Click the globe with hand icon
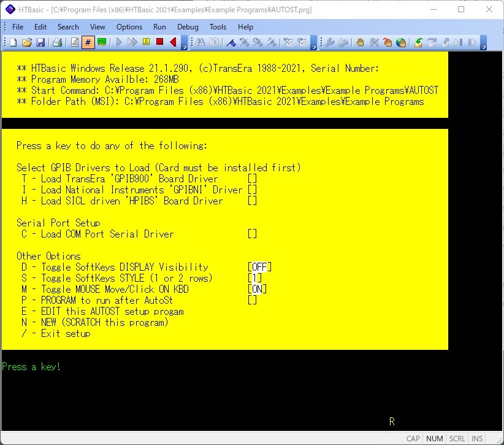This screenshot has height=445, width=504. 401,42
